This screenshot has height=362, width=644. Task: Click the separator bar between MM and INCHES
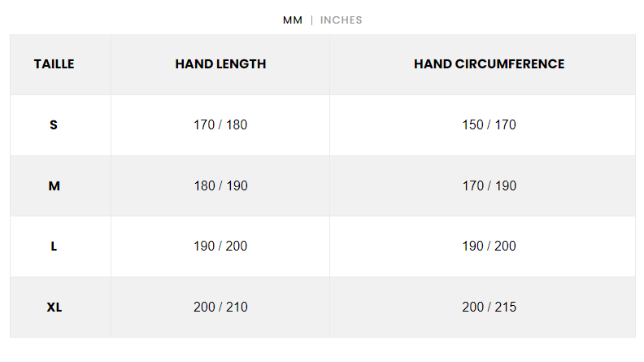(312, 20)
